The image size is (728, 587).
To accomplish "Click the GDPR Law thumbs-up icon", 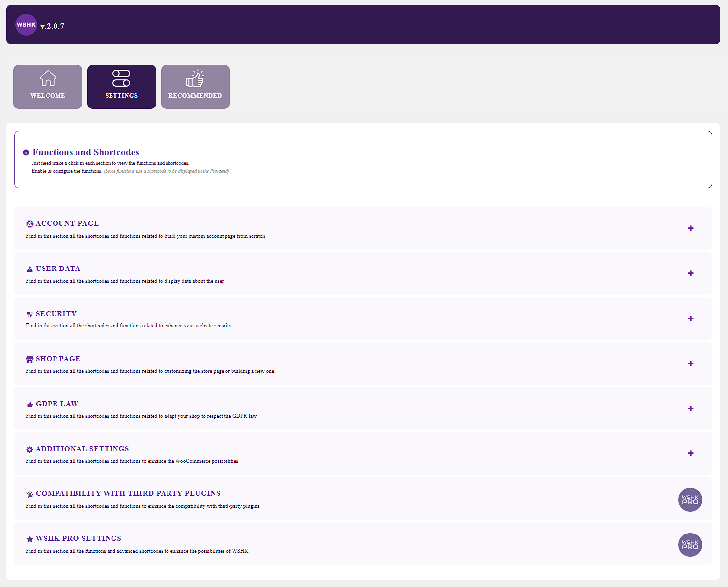I will click(30, 404).
